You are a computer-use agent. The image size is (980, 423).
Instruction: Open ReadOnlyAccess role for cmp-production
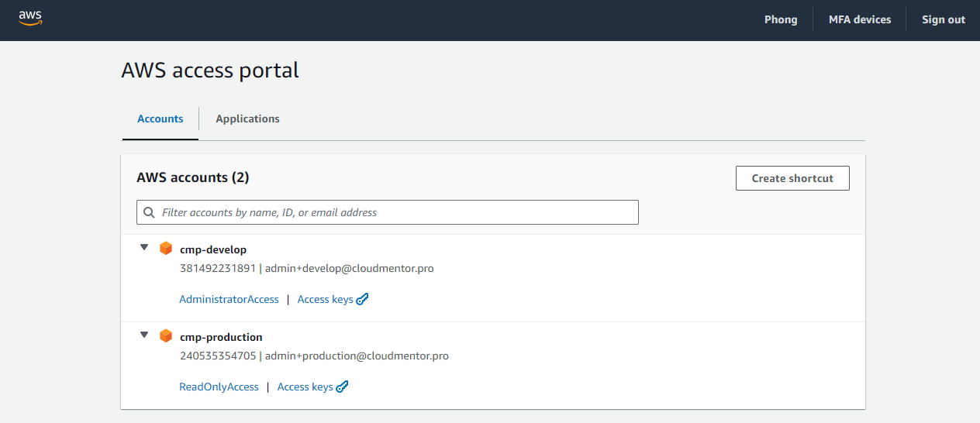219,387
